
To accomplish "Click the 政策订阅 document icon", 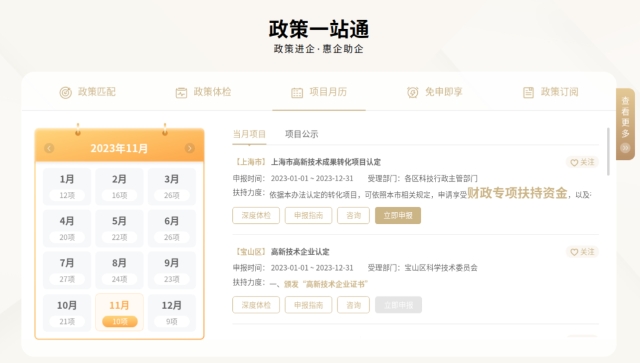I will pyautogui.click(x=529, y=93).
